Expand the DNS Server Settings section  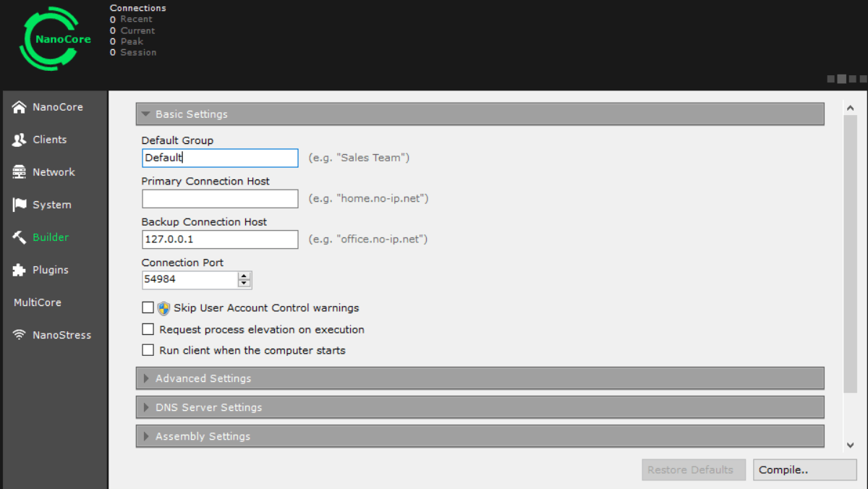click(x=480, y=407)
